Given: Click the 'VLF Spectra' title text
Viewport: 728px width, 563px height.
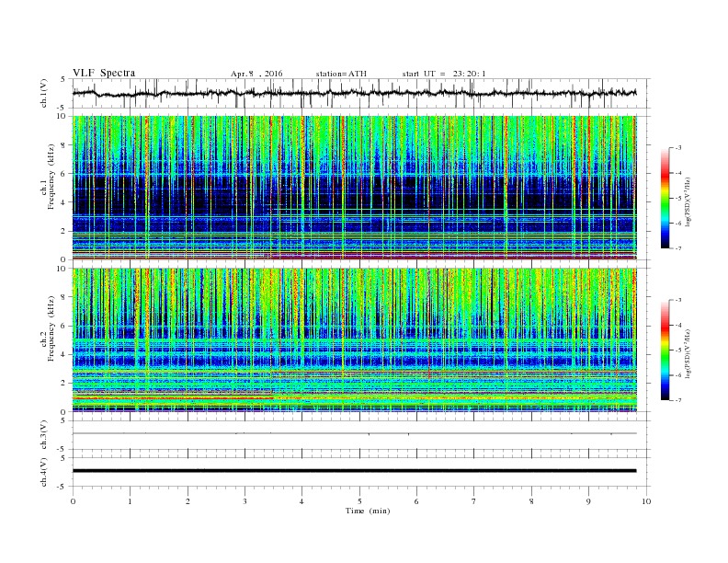Looking at the screenshot, I should click(104, 73).
